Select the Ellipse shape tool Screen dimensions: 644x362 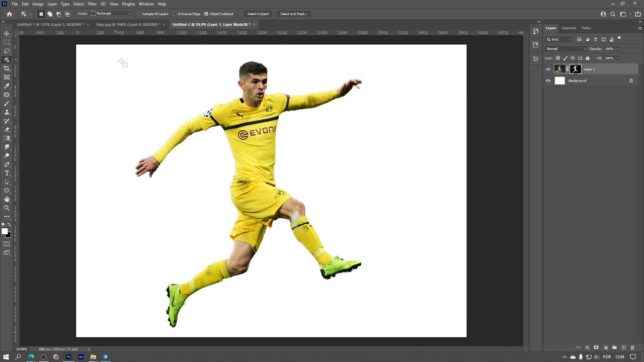[7, 191]
